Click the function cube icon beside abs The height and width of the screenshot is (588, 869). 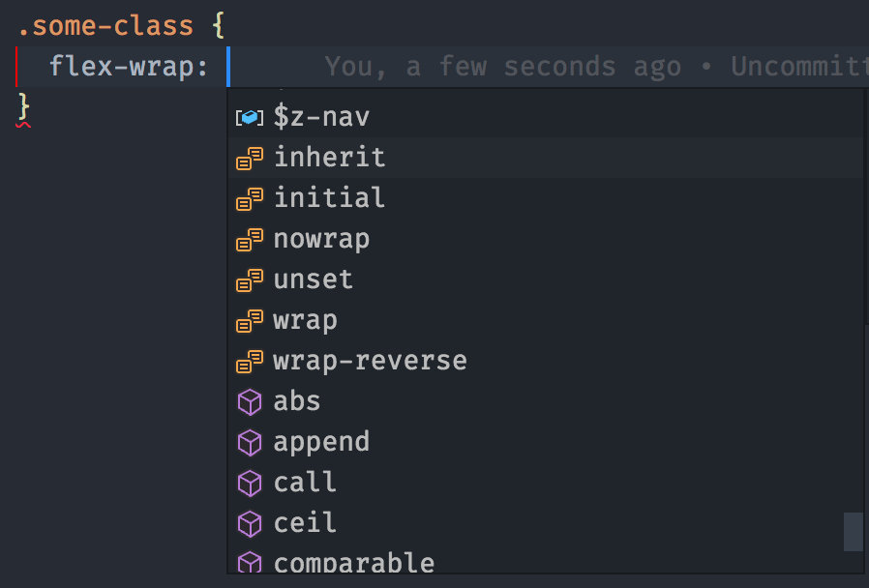point(250,400)
